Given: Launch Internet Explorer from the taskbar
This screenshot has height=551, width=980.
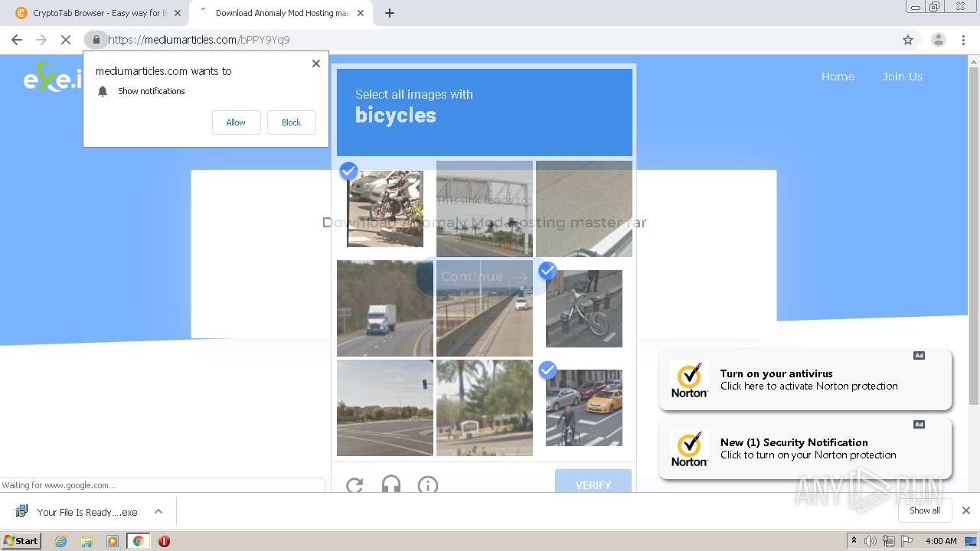Looking at the screenshot, I should tap(60, 541).
